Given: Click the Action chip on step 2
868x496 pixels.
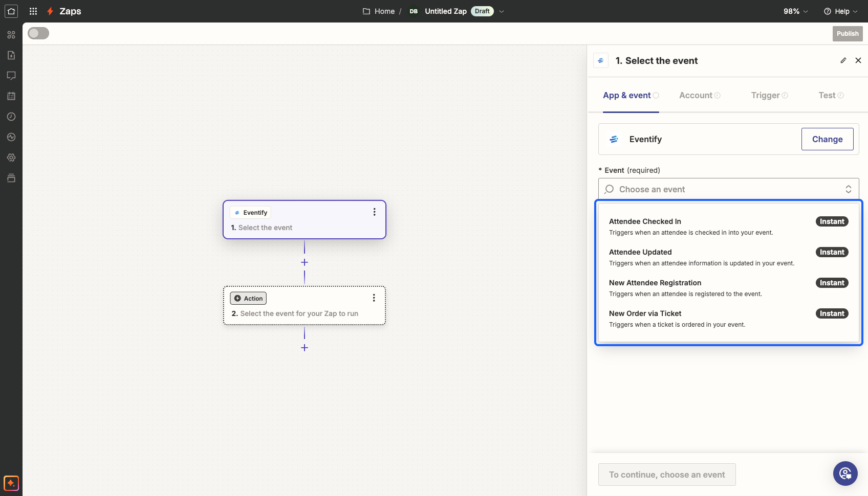Looking at the screenshot, I should coord(248,298).
